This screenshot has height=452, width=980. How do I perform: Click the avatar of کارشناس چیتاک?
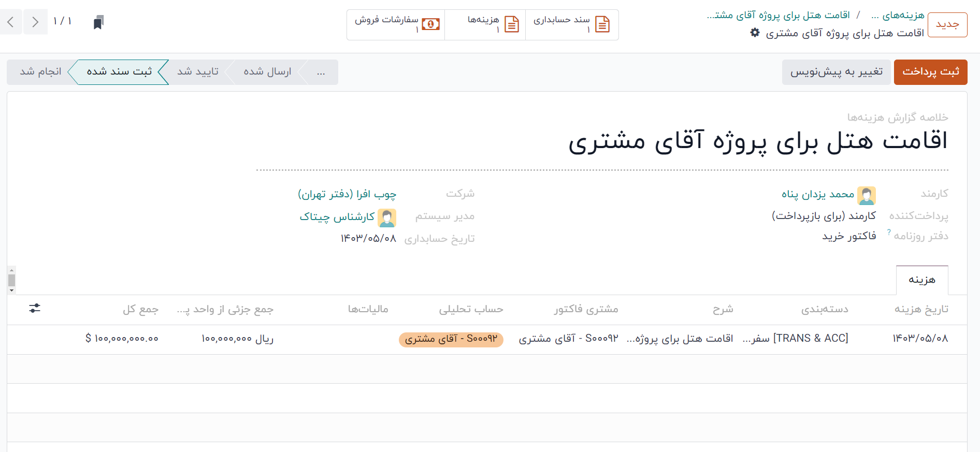(387, 218)
